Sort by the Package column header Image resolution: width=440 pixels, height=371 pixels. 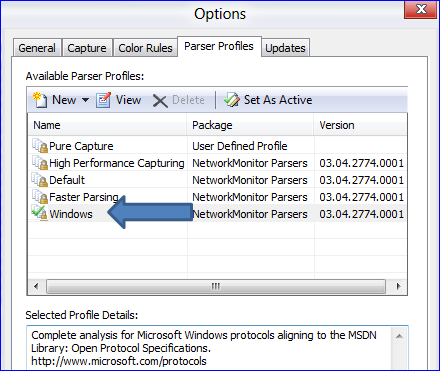250,125
